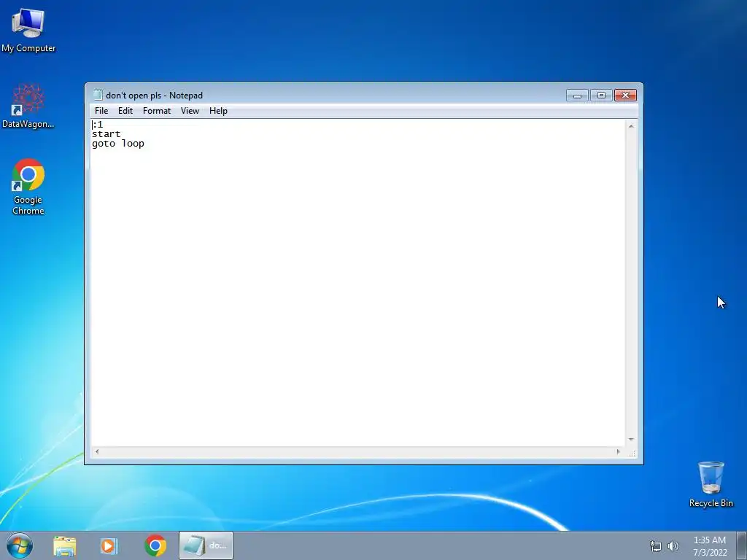Image resolution: width=747 pixels, height=560 pixels.
Task: Maximize the Notepad window
Action: click(x=601, y=96)
